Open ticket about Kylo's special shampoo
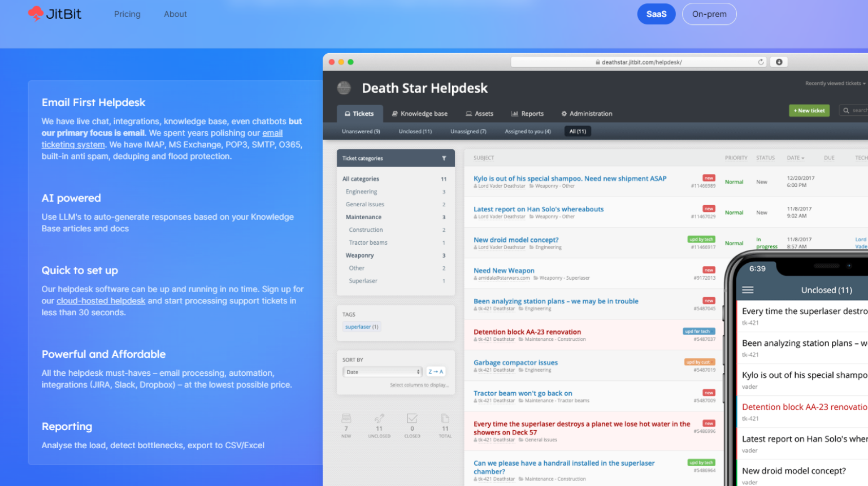The image size is (868, 486). [570, 179]
